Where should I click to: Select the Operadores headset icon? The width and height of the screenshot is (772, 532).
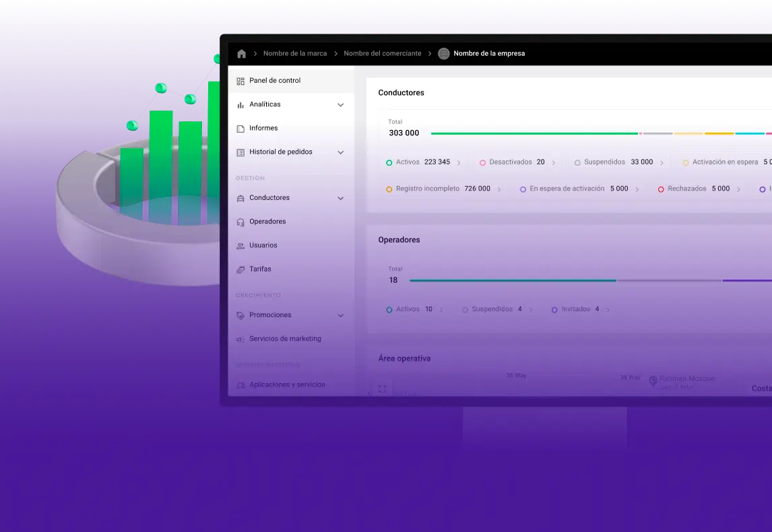pos(240,221)
